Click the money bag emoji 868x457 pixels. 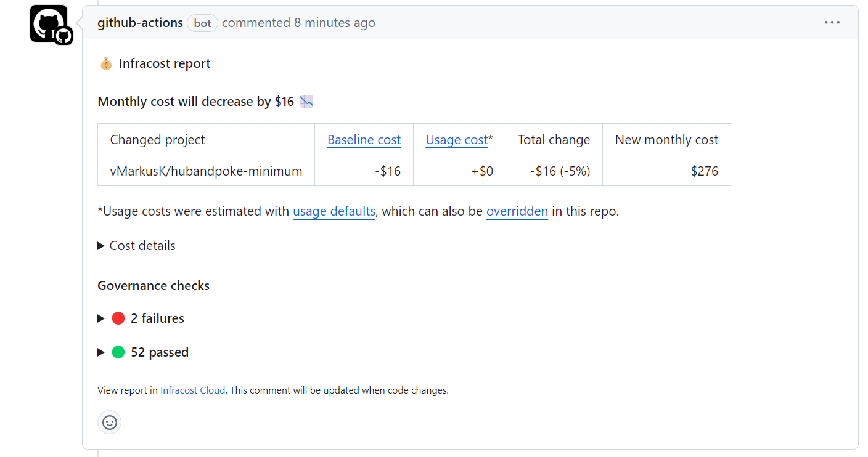click(106, 63)
